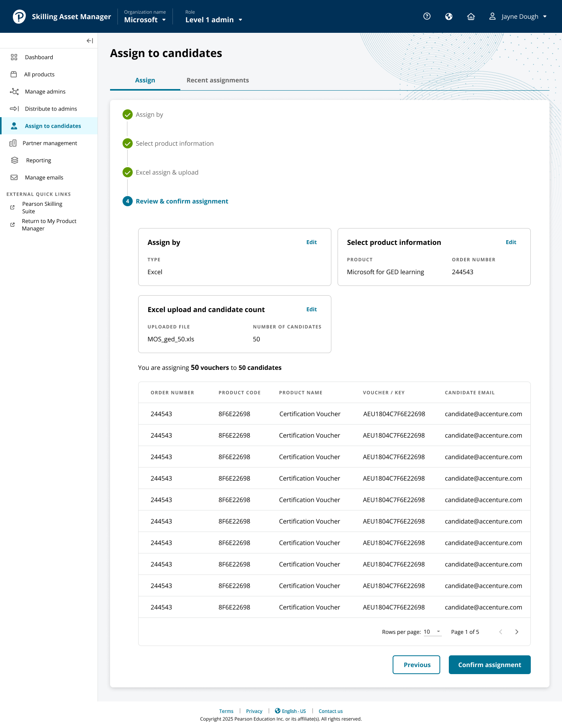562x728 pixels.
Task: Edit the Assign by card
Action: (311, 242)
